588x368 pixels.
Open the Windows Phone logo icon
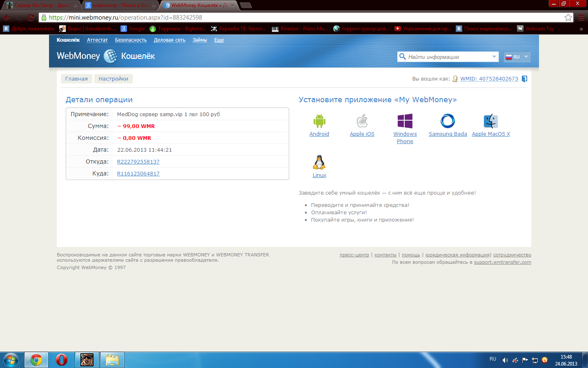(x=405, y=121)
